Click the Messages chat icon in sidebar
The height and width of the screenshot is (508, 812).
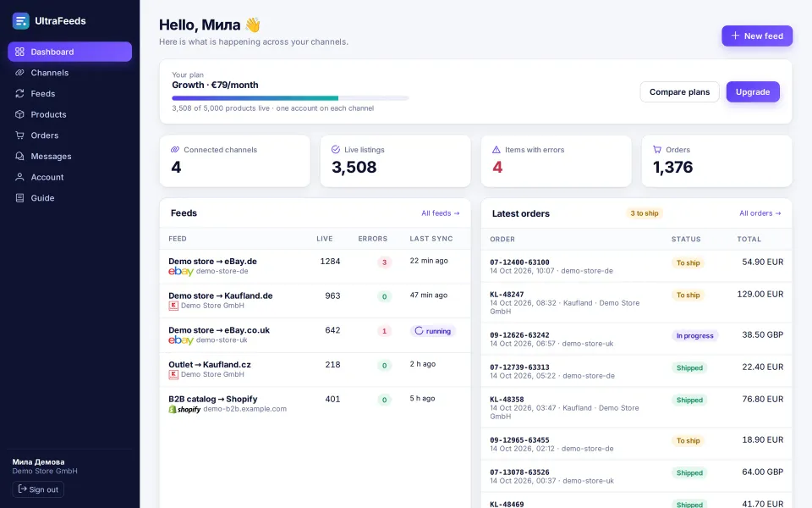coord(19,156)
